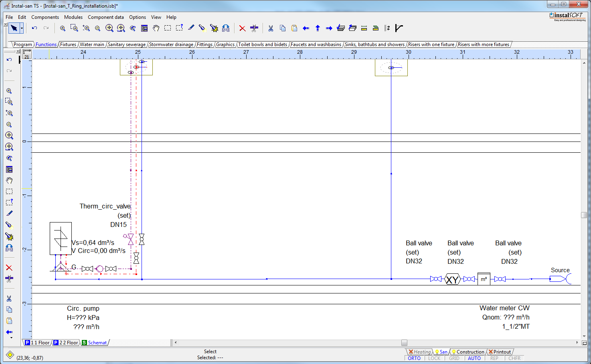Click Zoom out magnifier in top toolbar
591x364 pixels.
97,28
